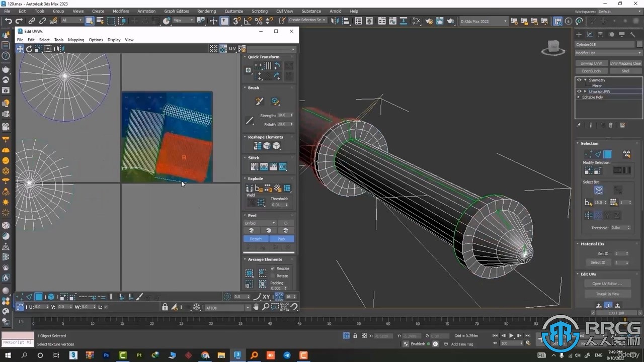The width and height of the screenshot is (644, 362).
Task: Select Vertex sub-object mode in Selection rollout
Action: point(588,154)
